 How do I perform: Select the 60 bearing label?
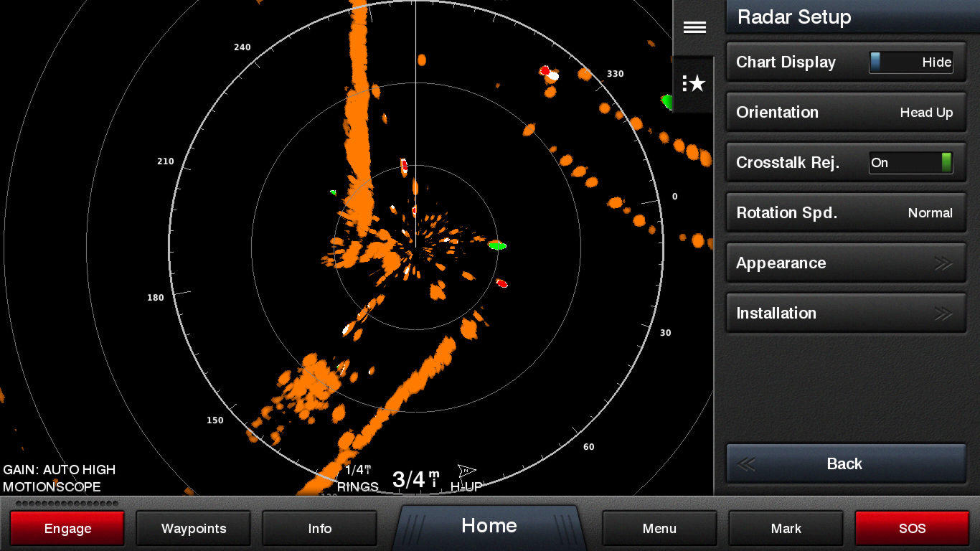click(589, 447)
